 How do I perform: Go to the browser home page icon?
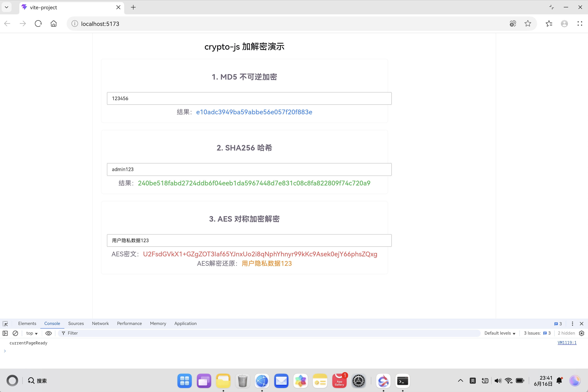[53, 24]
